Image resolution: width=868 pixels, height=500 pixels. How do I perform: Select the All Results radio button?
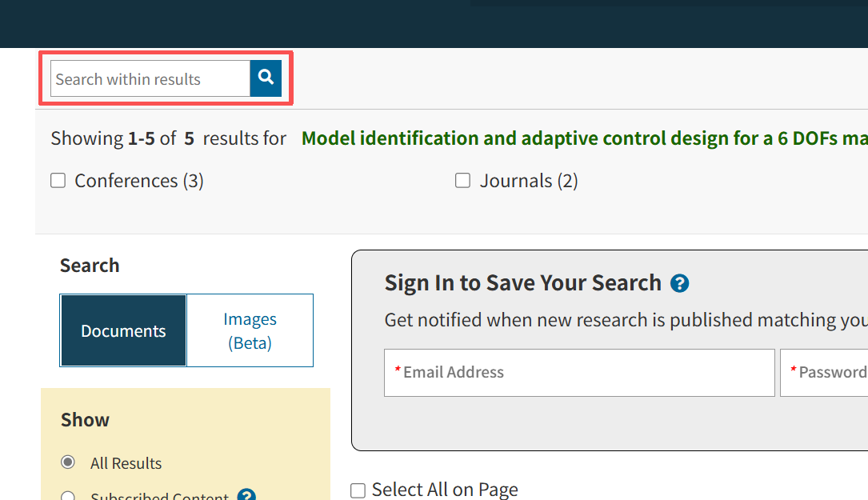[67, 462]
